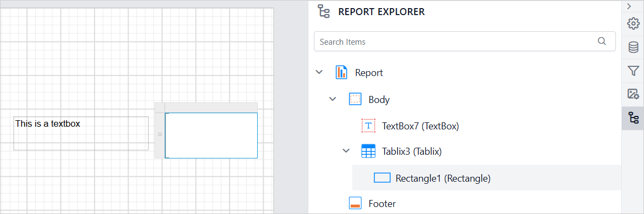Screen dimensions: 644x214
Task: Click the 'This is a textbox' item on canvas
Action: click(x=81, y=133)
